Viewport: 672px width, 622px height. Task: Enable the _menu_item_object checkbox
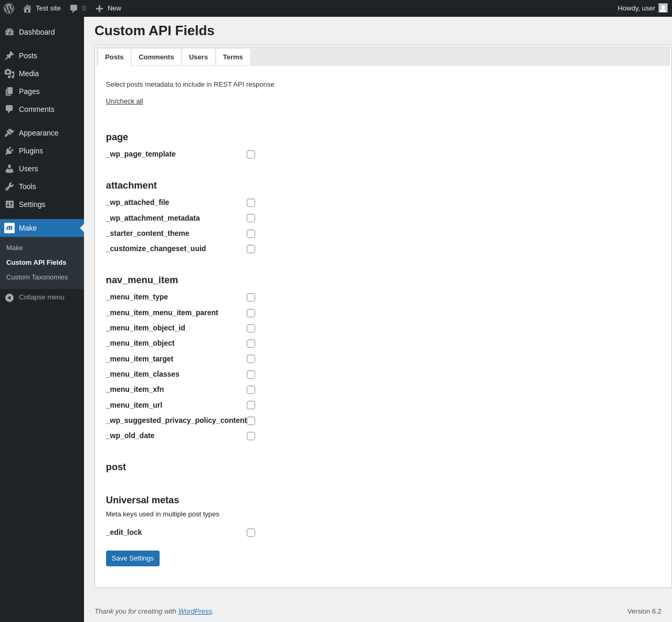251,344
